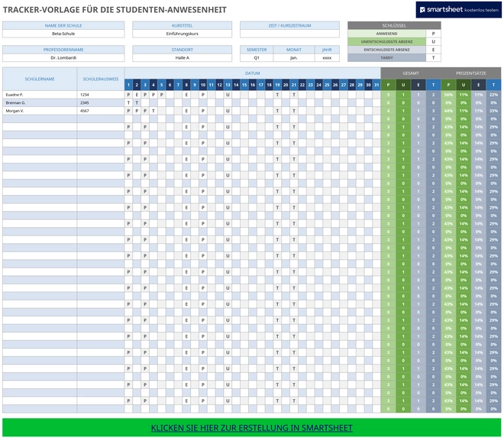
Task: Select the student ID '2345'
Action: [101, 103]
